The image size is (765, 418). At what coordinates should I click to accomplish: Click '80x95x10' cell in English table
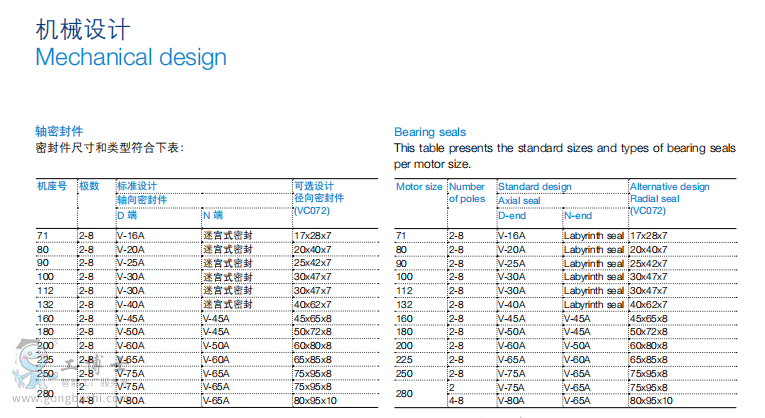point(650,401)
